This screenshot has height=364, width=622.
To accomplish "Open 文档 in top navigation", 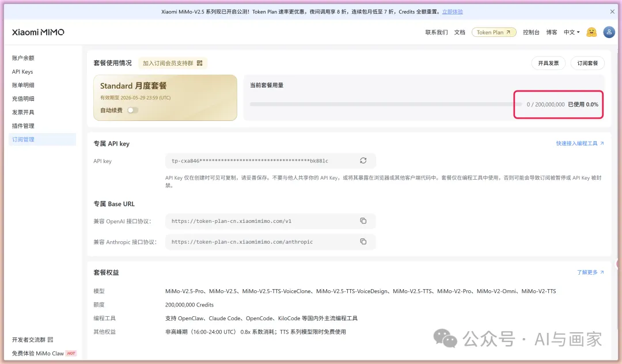I will pyautogui.click(x=460, y=32).
